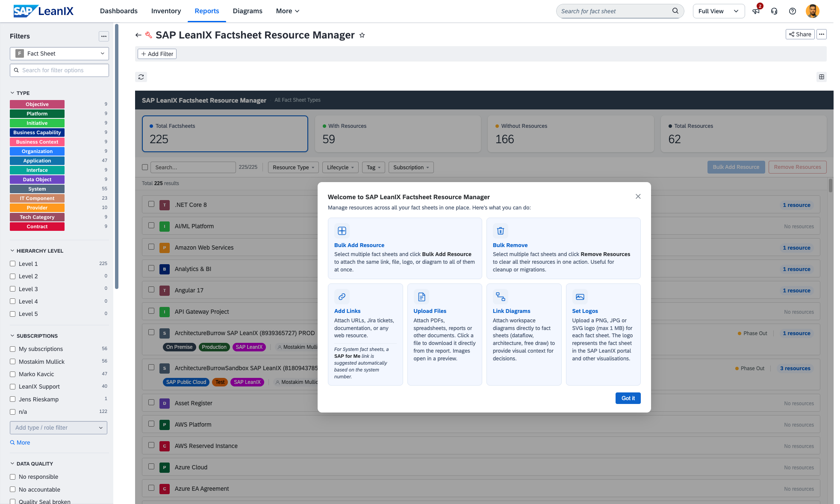Open the report options three-dot menu next to Share
The width and height of the screenshot is (840, 504).
point(822,34)
